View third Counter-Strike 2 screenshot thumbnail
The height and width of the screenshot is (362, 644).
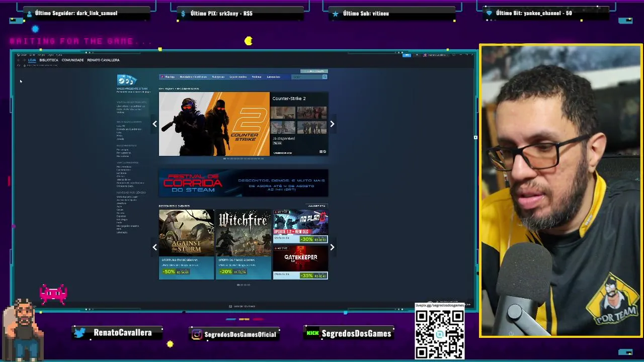283,128
